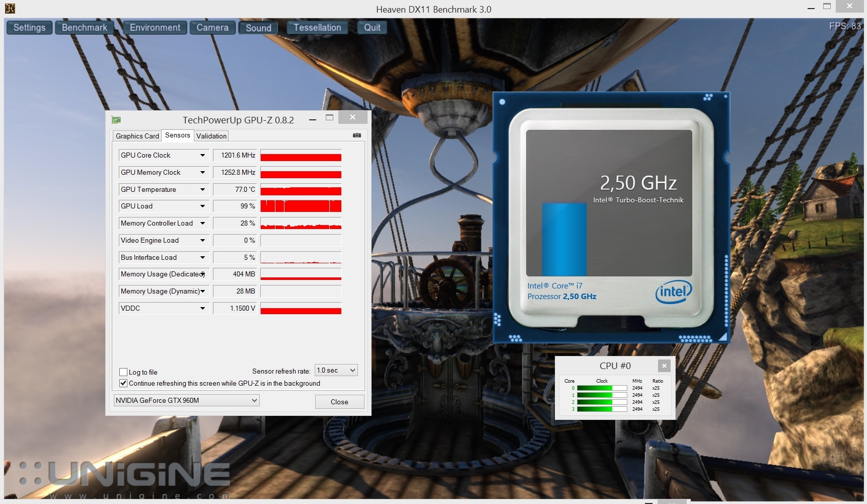Image resolution: width=867 pixels, height=504 pixels.
Task: Click the 1252.8 MHz memory clock value
Action: (235, 172)
